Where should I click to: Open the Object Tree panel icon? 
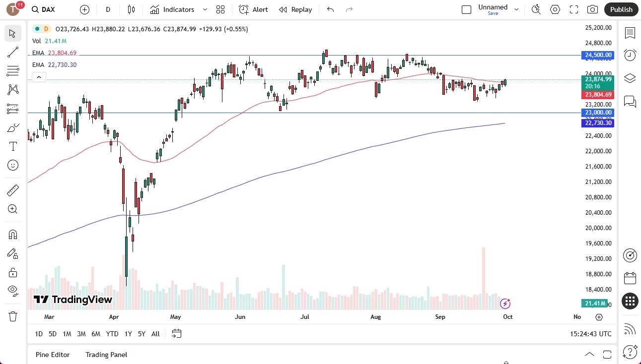click(x=630, y=78)
